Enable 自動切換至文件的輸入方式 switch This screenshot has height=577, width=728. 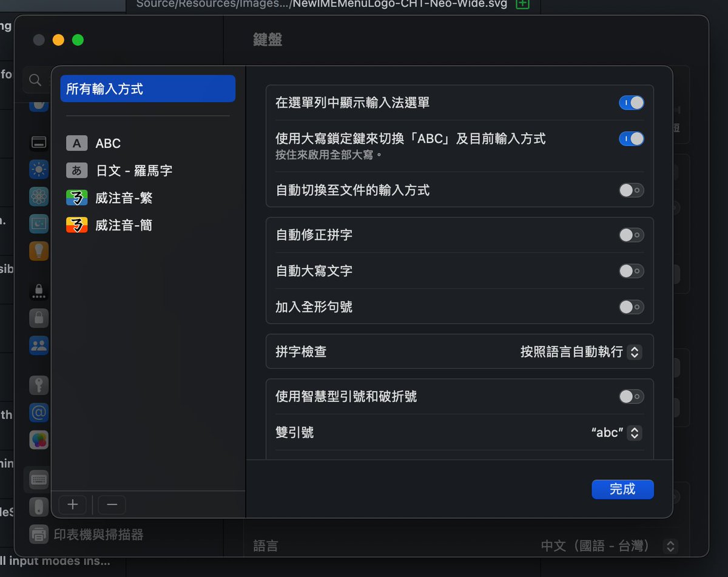[631, 191]
